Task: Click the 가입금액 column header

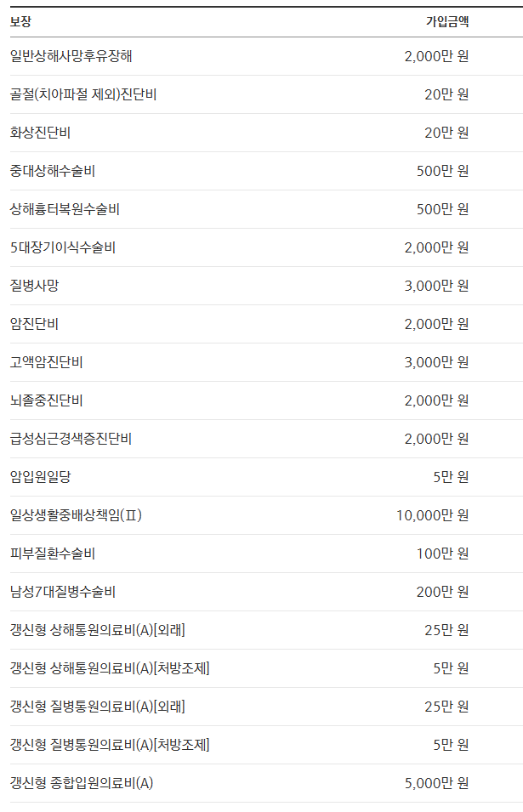Action: (x=447, y=22)
